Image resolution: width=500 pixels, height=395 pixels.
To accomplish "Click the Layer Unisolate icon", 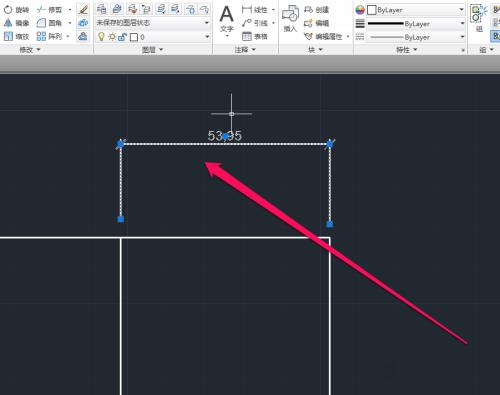I will (176, 9).
